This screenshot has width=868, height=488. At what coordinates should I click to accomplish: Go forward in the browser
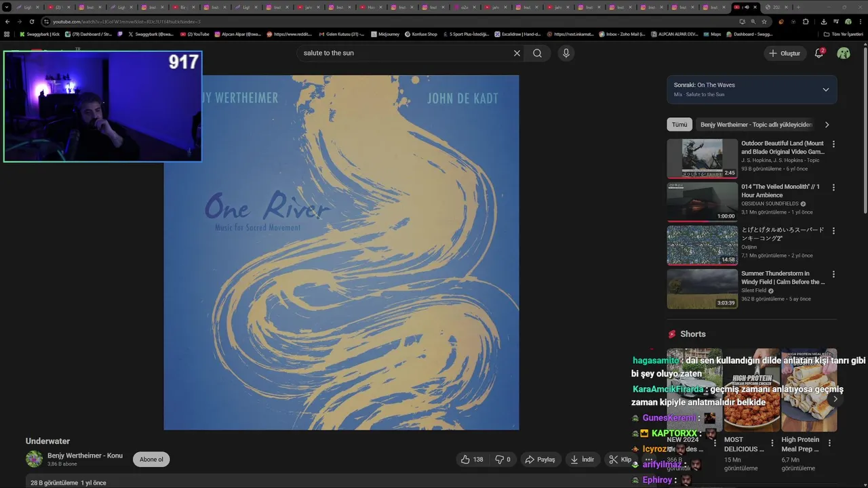20,22
